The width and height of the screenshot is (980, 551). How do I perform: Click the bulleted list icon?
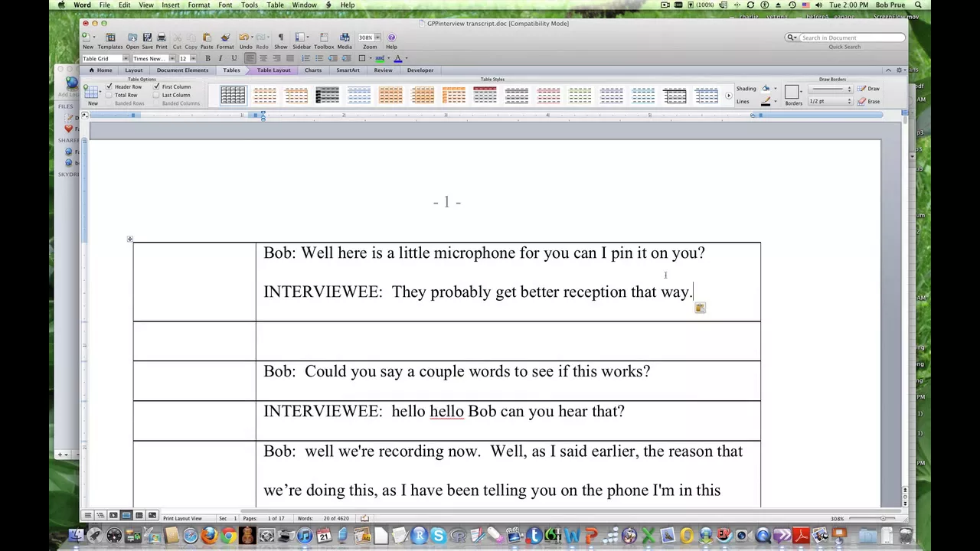pyautogui.click(x=319, y=59)
